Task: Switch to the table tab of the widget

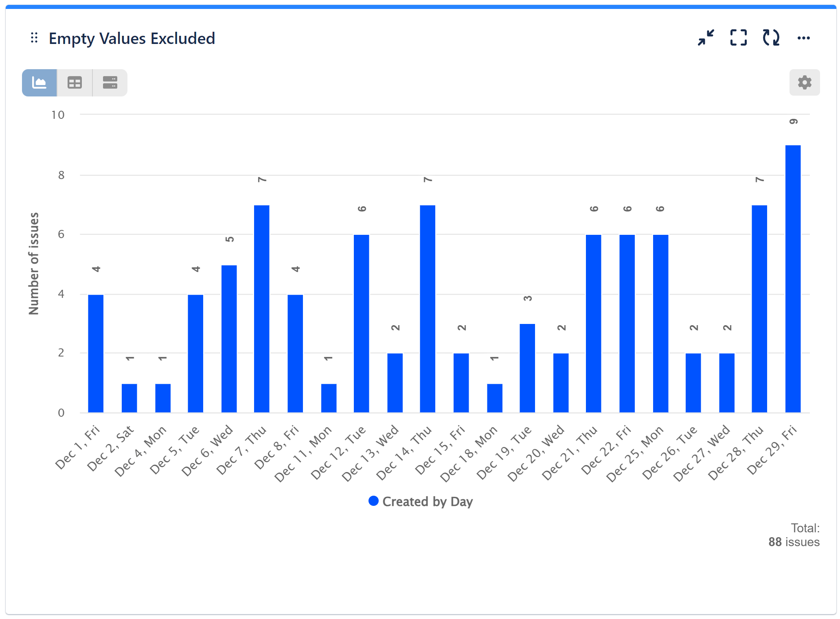Action: (x=75, y=83)
